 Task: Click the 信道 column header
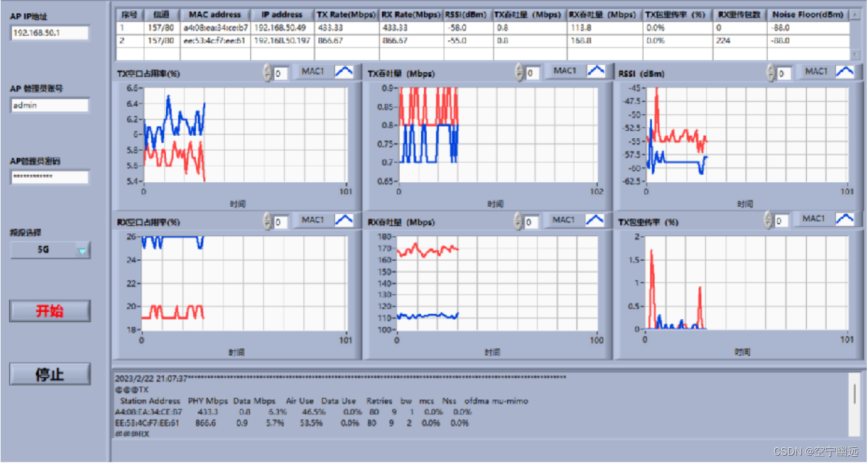point(161,15)
